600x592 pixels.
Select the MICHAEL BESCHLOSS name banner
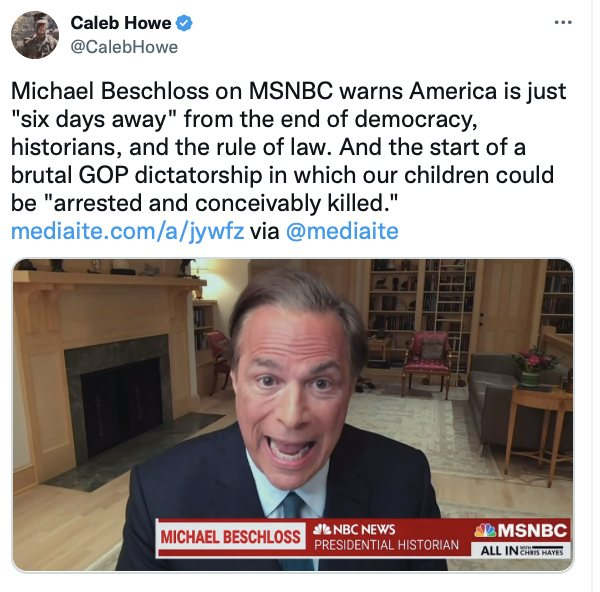231,537
